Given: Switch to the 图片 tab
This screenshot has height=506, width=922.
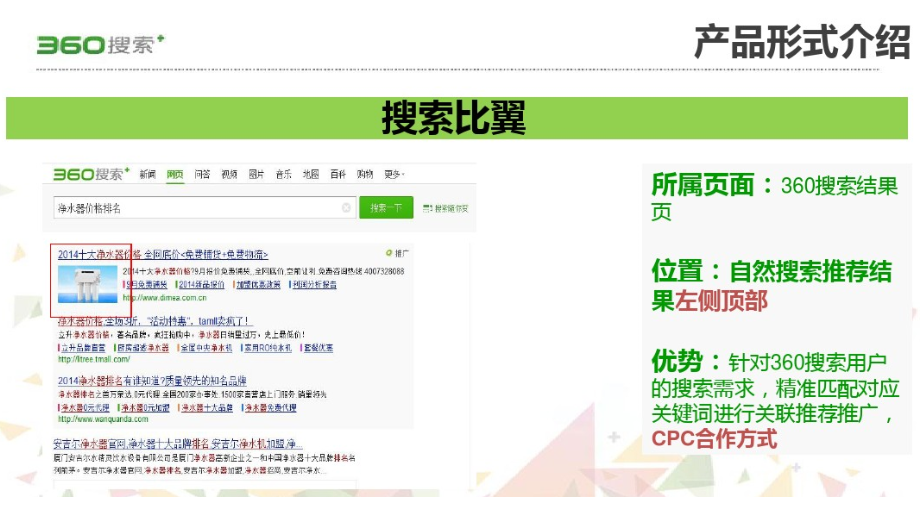Looking at the screenshot, I should pyautogui.click(x=256, y=175).
